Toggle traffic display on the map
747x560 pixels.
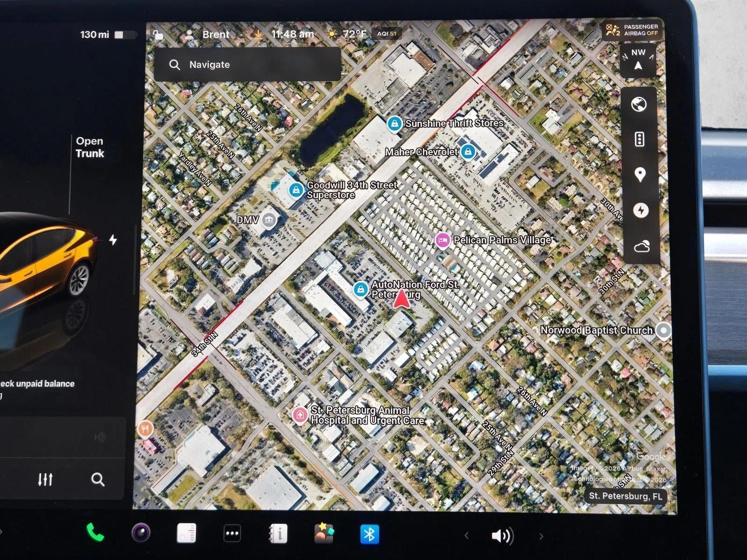[x=640, y=139]
